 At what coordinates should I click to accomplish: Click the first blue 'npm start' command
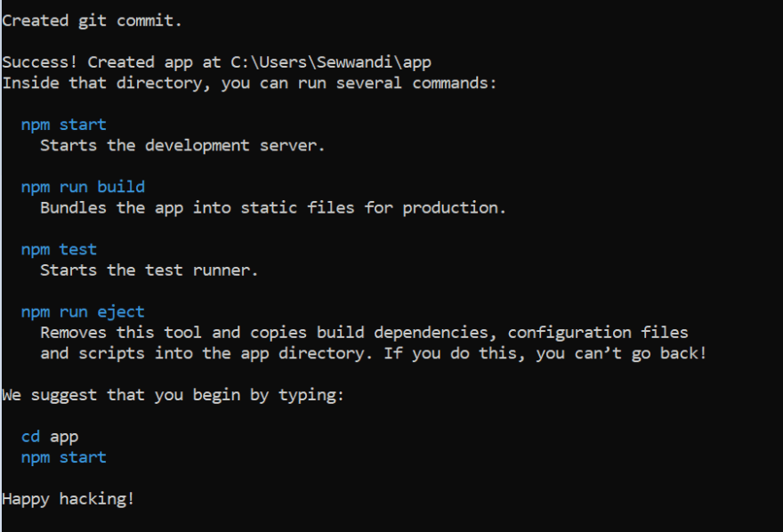point(63,125)
